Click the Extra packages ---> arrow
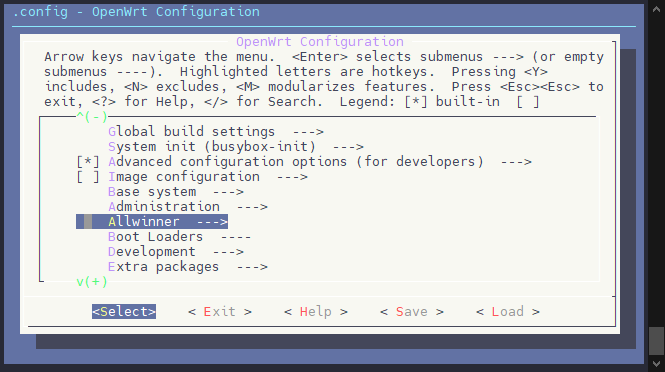 (x=252, y=267)
